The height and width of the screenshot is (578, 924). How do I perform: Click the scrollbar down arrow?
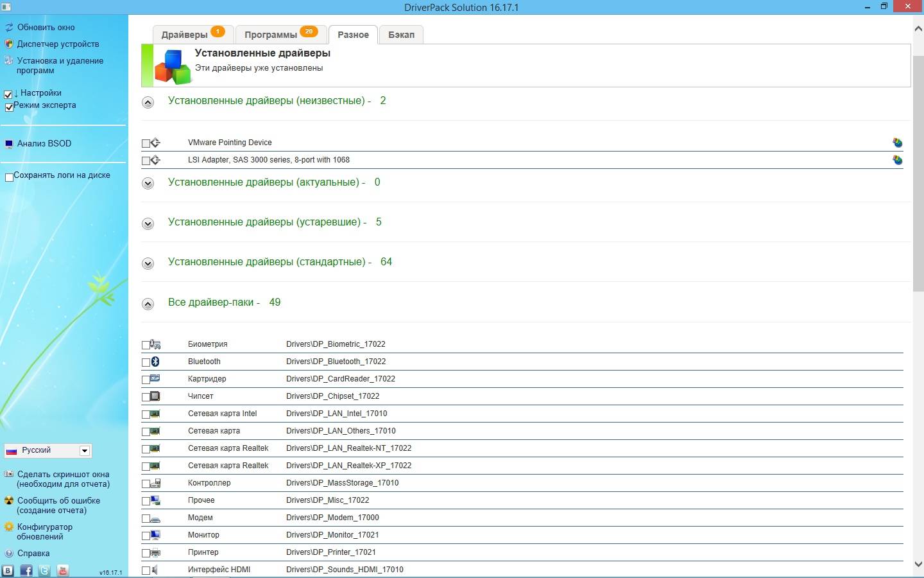pyautogui.click(x=918, y=564)
